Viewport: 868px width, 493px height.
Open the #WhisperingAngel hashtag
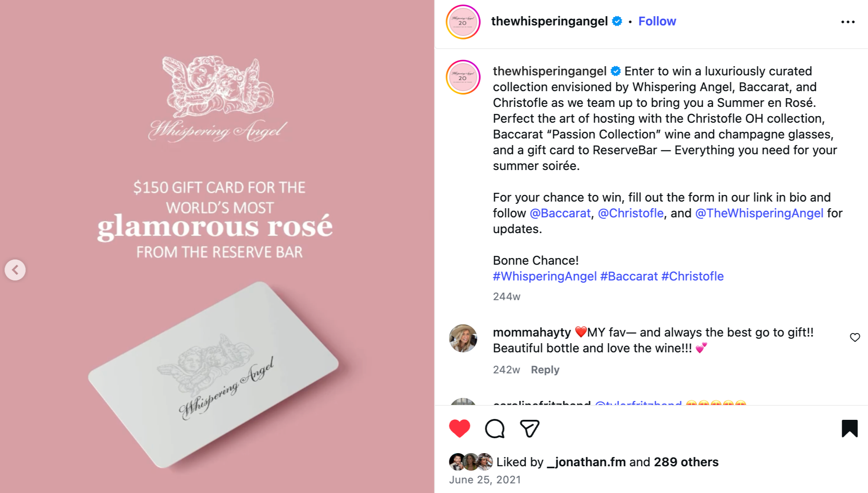point(544,276)
